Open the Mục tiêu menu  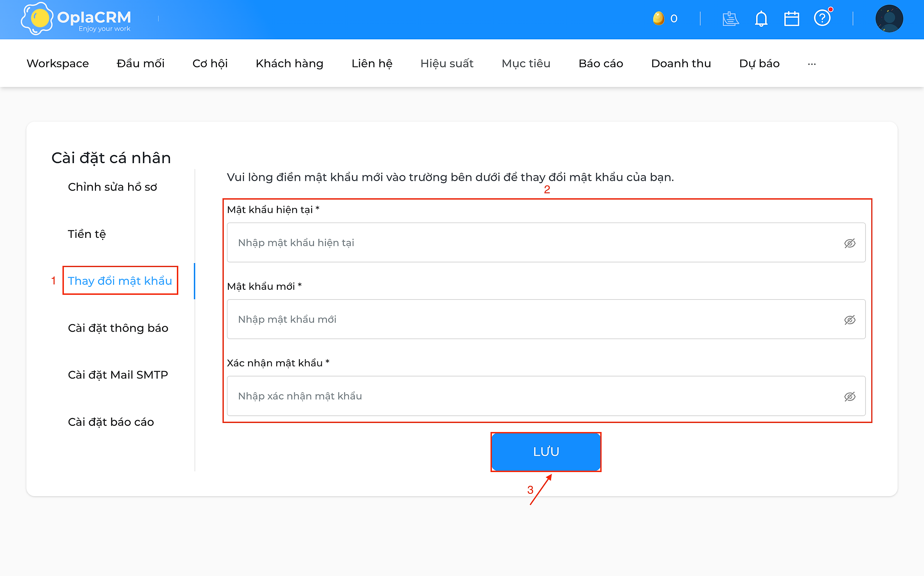(526, 63)
